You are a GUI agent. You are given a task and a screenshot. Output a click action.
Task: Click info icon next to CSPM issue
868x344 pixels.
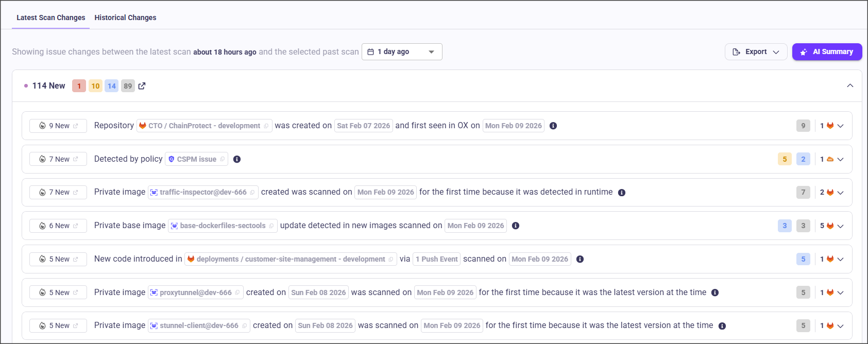coord(237,159)
